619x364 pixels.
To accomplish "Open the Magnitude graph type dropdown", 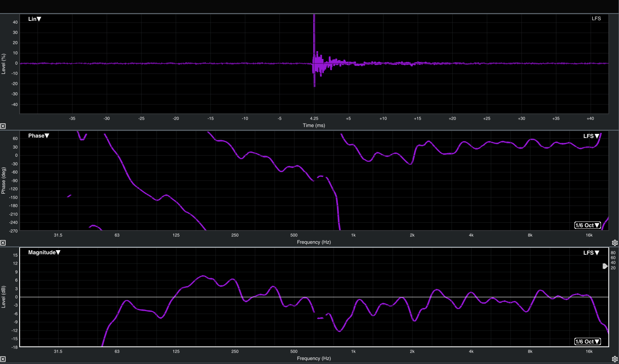I will pos(44,252).
